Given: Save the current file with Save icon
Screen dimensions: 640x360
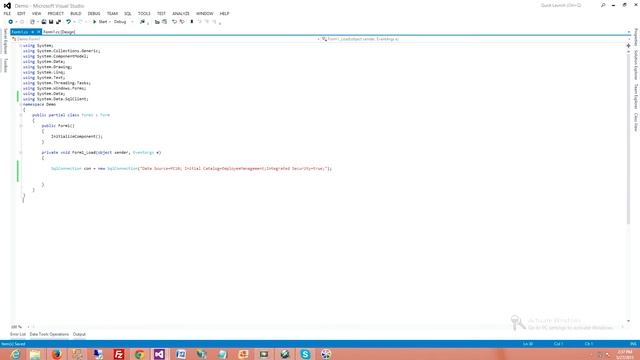Looking at the screenshot, I should pos(51,22).
